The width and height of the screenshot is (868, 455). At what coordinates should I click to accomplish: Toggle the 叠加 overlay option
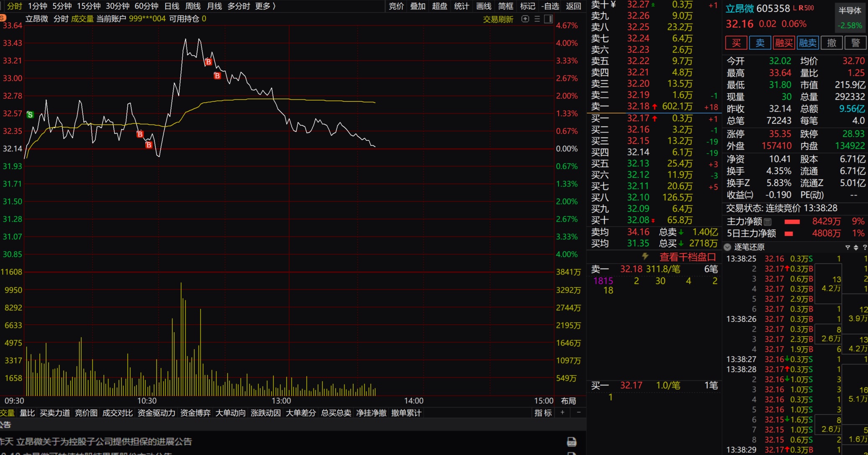[417, 6]
